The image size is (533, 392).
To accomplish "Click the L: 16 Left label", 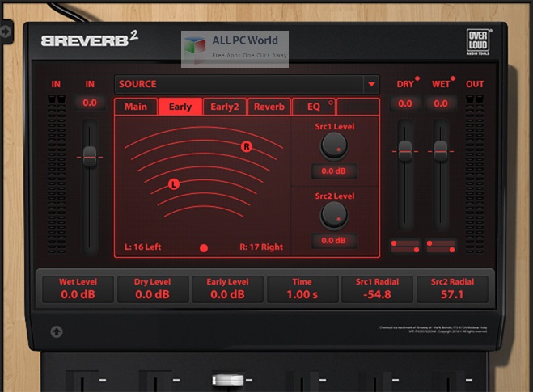I will (x=142, y=247).
